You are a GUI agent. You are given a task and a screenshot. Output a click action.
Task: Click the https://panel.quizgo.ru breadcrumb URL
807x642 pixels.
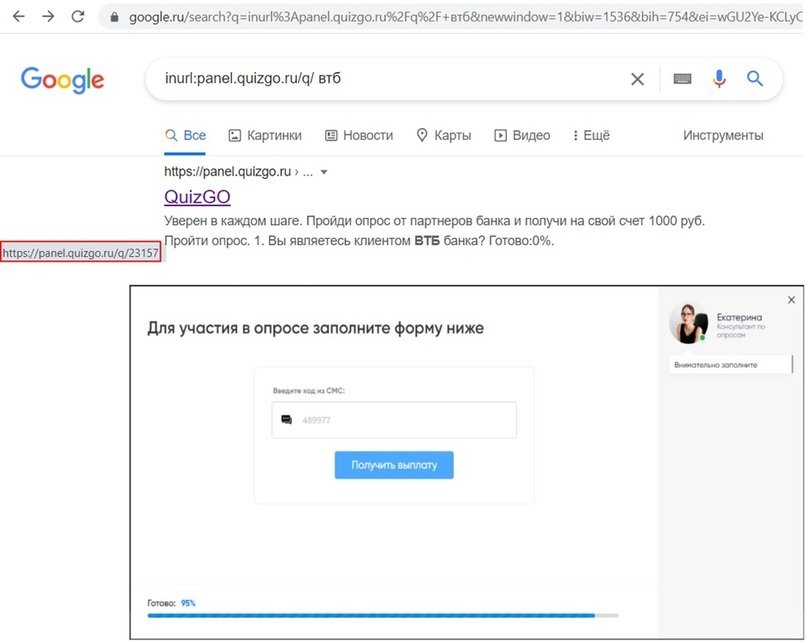227,171
